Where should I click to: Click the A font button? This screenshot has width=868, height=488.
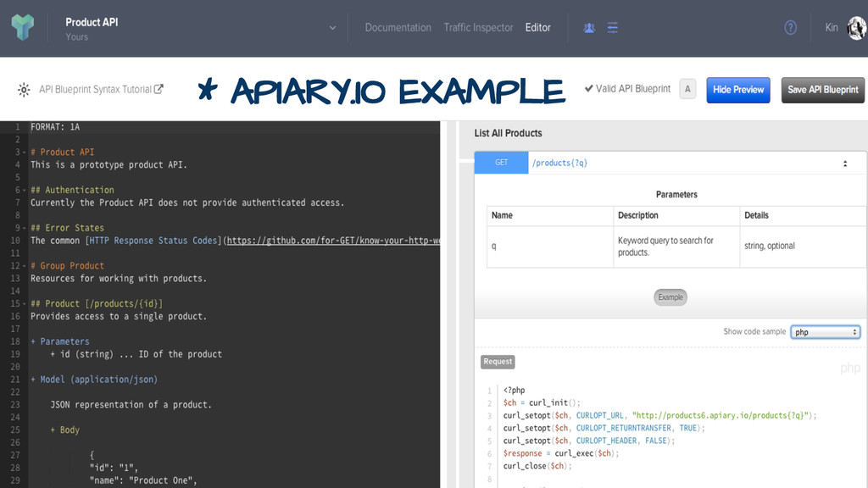click(x=687, y=89)
